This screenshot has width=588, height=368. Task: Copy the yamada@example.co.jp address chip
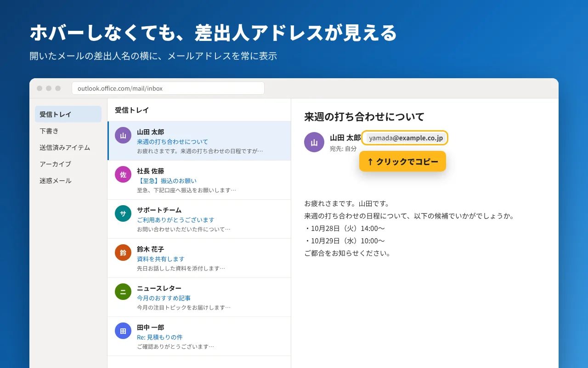tap(406, 138)
